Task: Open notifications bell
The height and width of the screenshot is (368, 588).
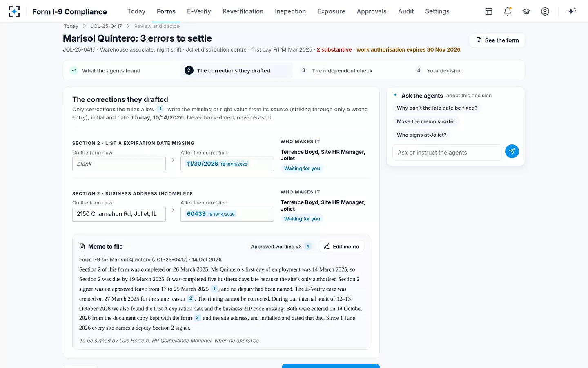Action: click(x=508, y=11)
